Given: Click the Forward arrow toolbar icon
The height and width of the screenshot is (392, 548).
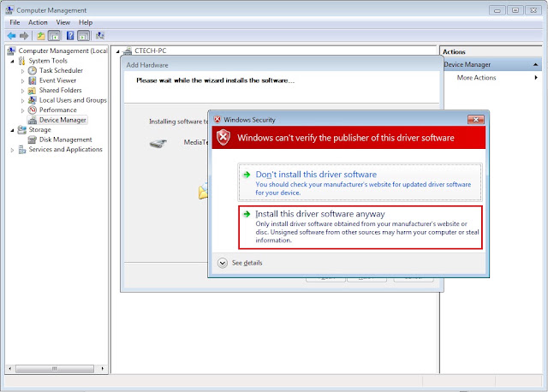Looking at the screenshot, I should (x=24, y=36).
